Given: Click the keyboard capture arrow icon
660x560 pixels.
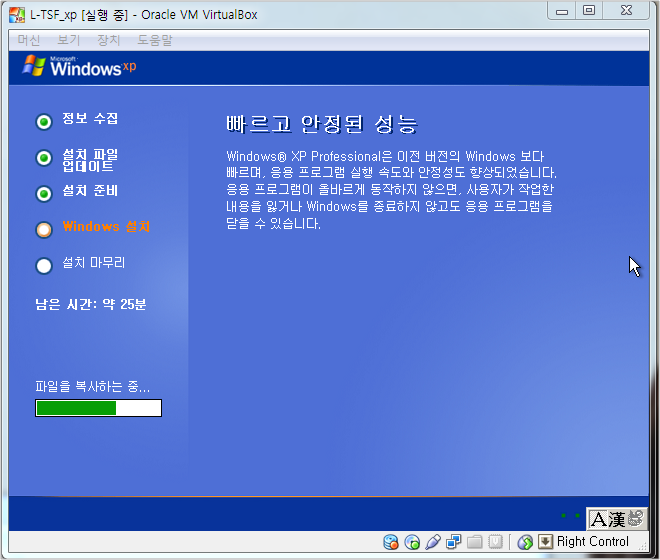Looking at the screenshot, I should [x=546, y=541].
